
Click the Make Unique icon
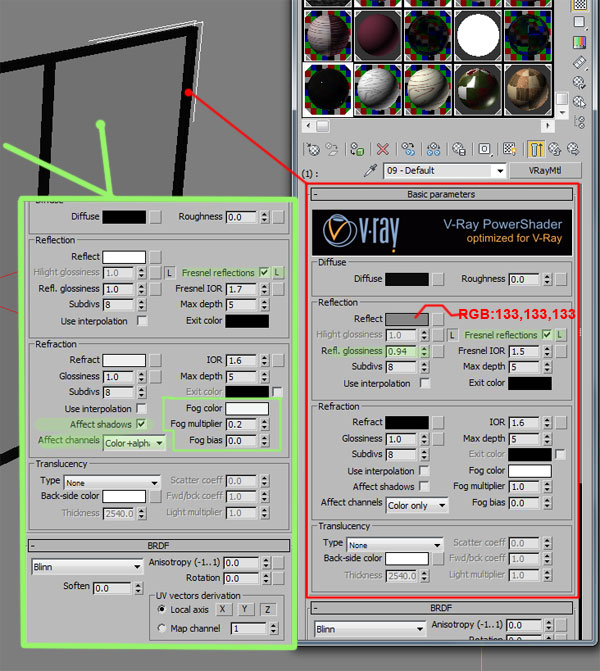[433, 149]
